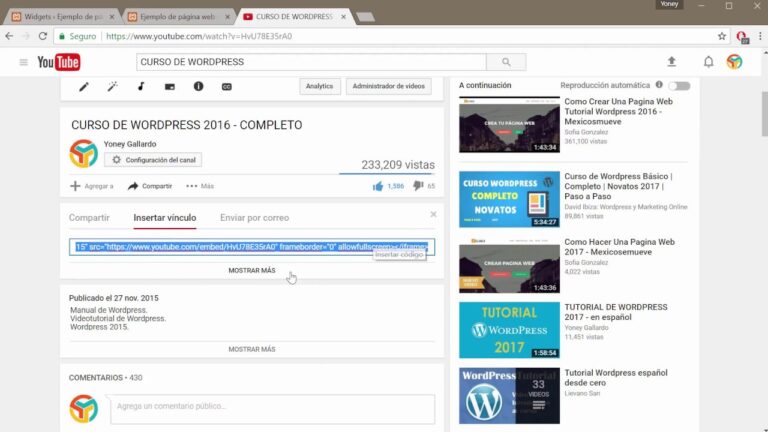
Task: Click the 233,209 vistas count
Action: [x=398, y=165]
